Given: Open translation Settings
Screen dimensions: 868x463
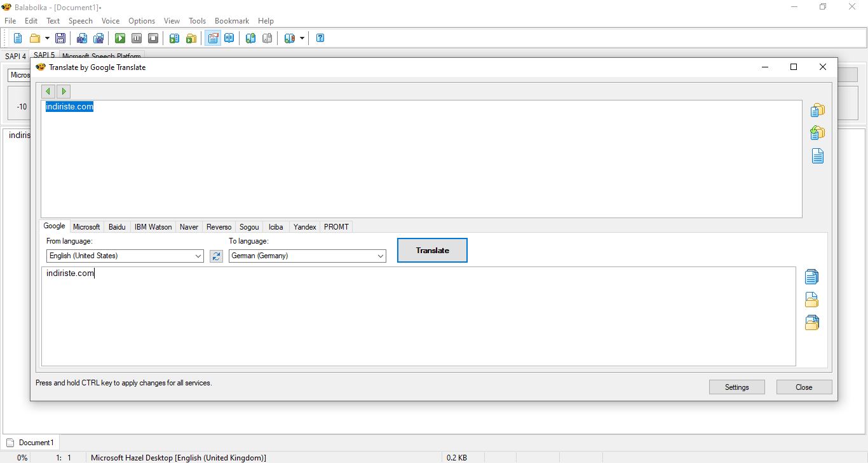Looking at the screenshot, I should click(x=737, y=387).
